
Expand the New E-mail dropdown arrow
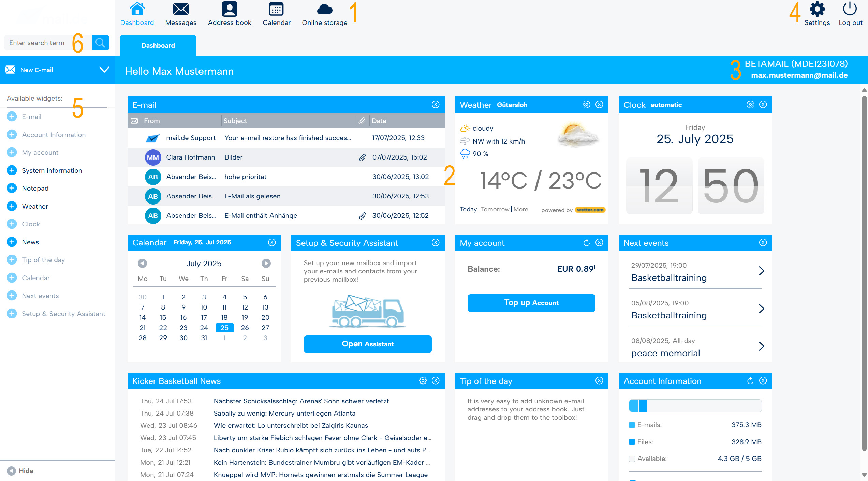pos(104,70)
